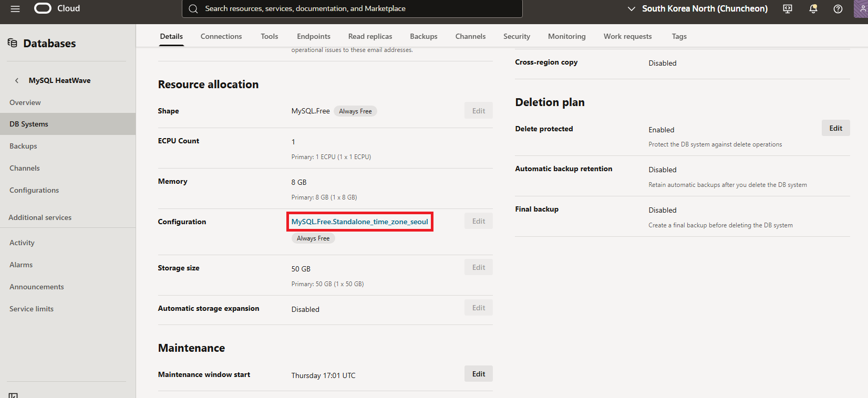Switch to the Work requests tab

627,36
